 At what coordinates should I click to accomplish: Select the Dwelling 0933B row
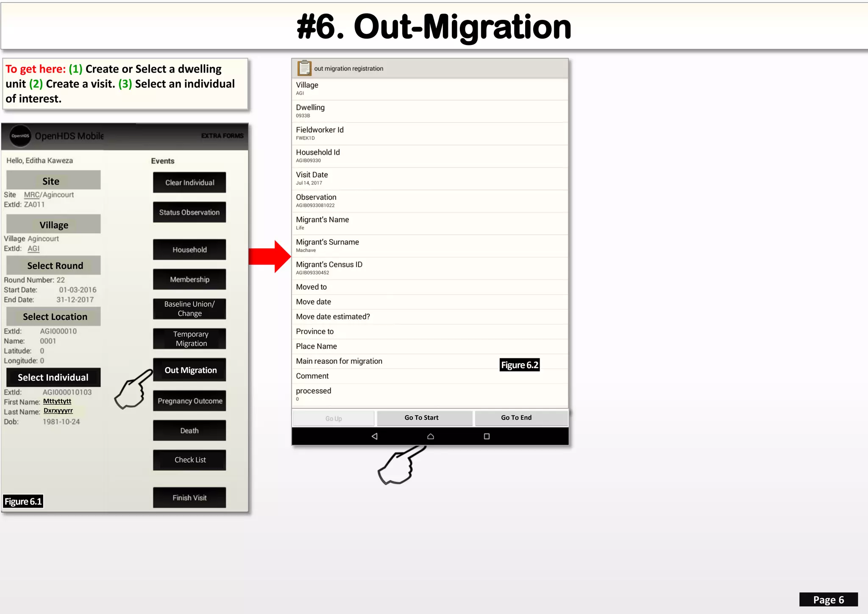tap(430, 111)
